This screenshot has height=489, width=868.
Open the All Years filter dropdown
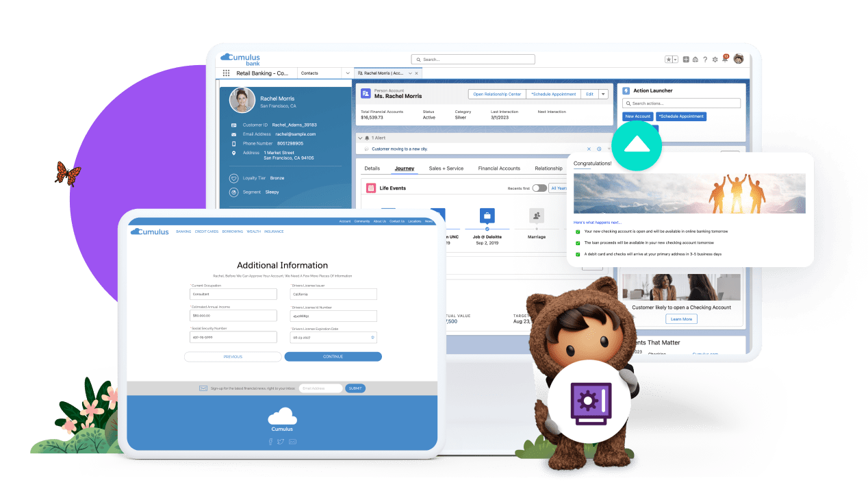558,188
